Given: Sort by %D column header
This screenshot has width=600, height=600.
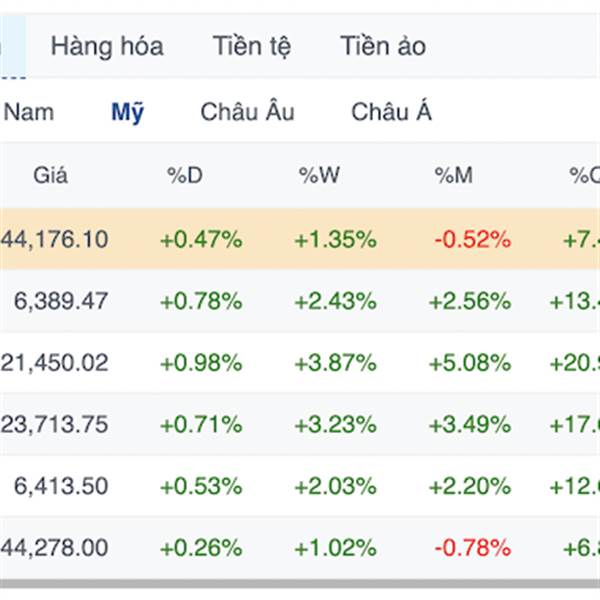Looking at the screenshot, I should tap(184, 176).
